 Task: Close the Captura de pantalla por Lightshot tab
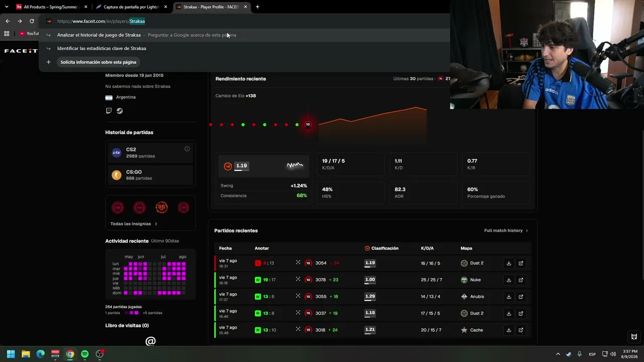[x=166, y=7]
